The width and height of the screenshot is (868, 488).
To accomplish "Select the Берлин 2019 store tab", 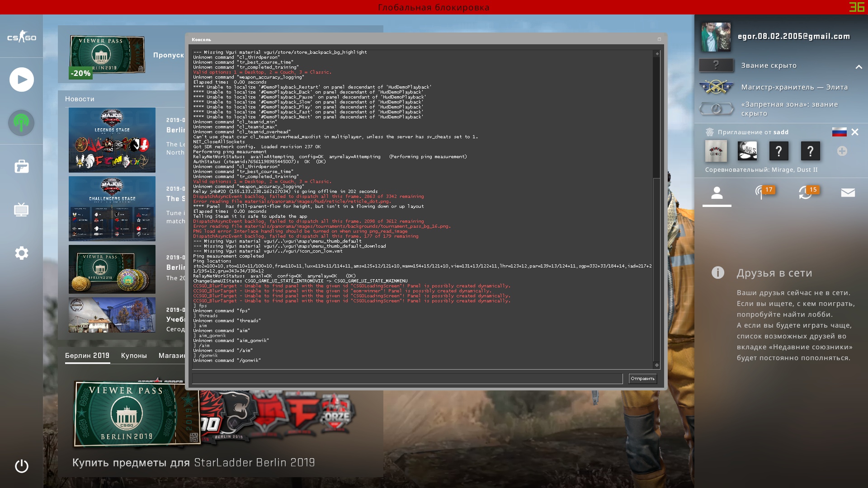I will click(87, 356).
